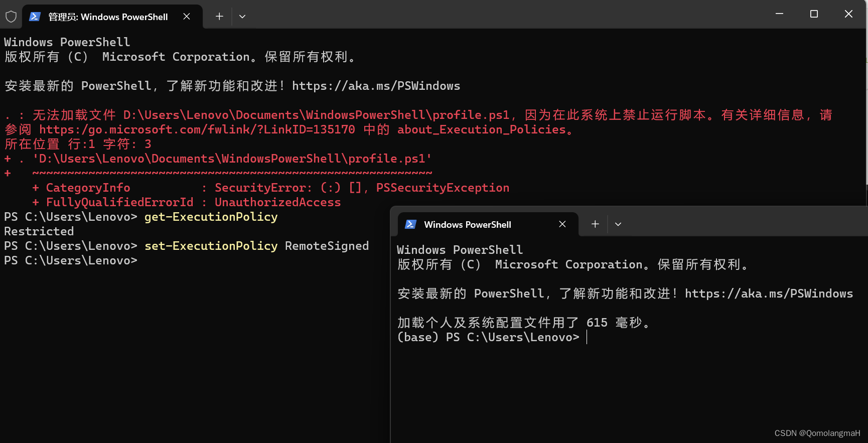Close the Windows PowerShell tab in the front window

562,224
